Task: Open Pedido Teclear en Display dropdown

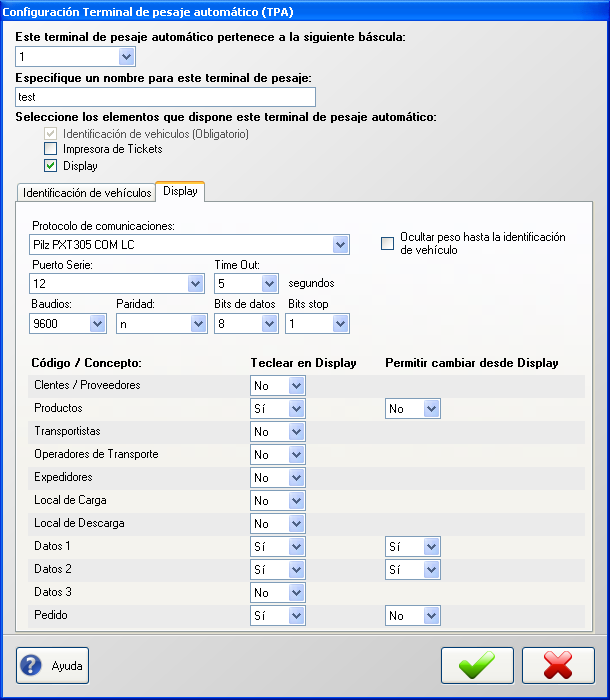Action: click(x=278, y=616)
